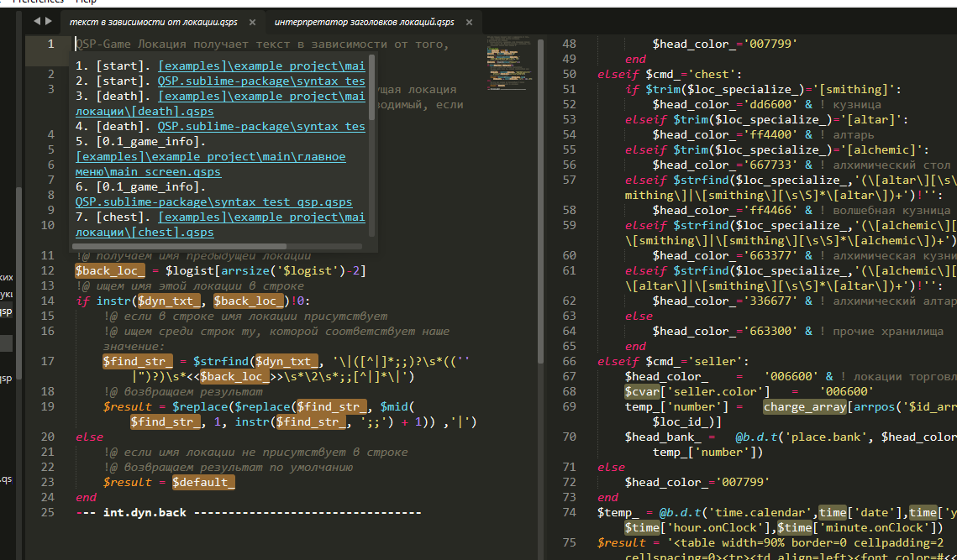Click line number 12 in the left gutter
Screen dimensions: 957x560
click(x=48, y=270)
